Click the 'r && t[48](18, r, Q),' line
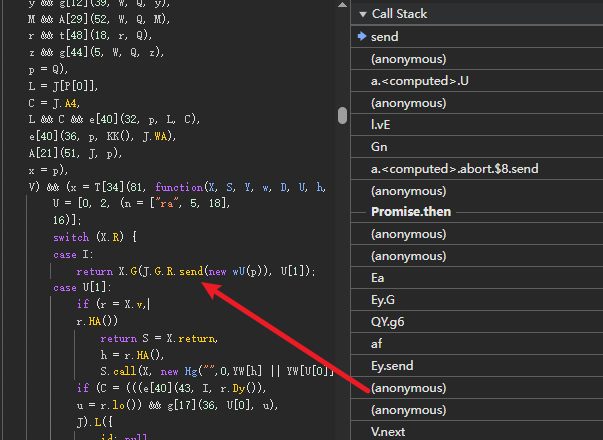603x440 pixels. pyautogui.click(x=90, y=35)
